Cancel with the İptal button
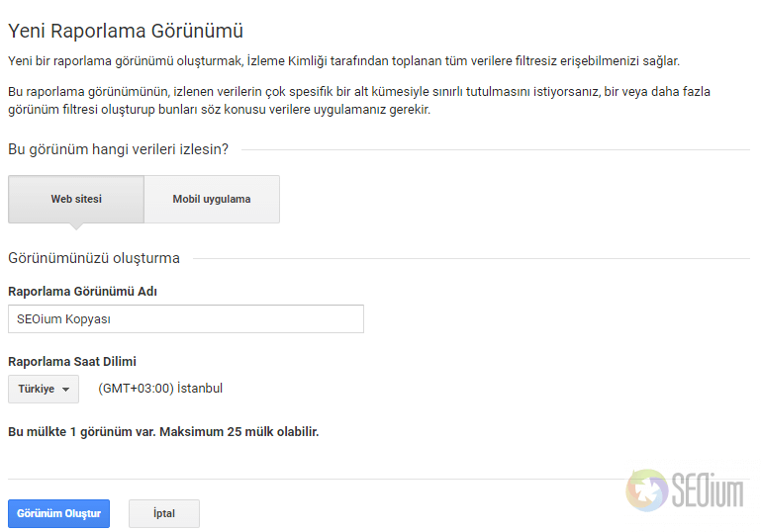 164,513
